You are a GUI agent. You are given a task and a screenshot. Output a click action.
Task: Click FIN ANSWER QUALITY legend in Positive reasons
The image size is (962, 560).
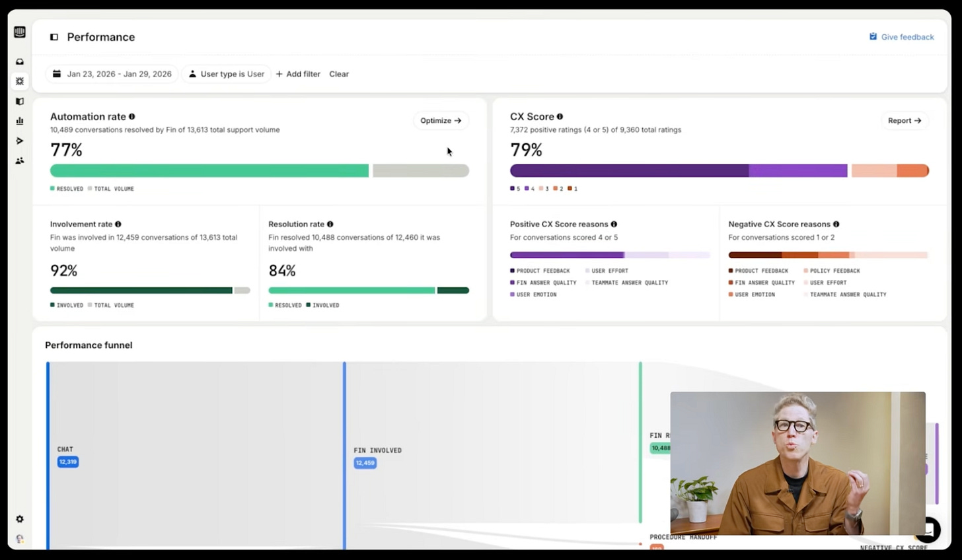(x=543, y=283)
